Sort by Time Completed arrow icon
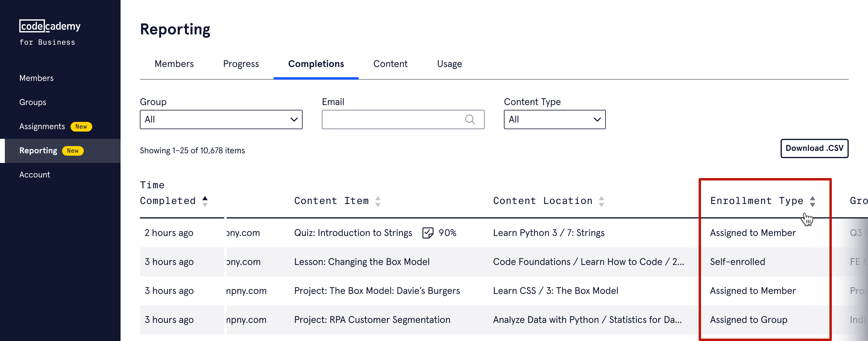Screen dimensions: 868x341 tap(205, 201)
